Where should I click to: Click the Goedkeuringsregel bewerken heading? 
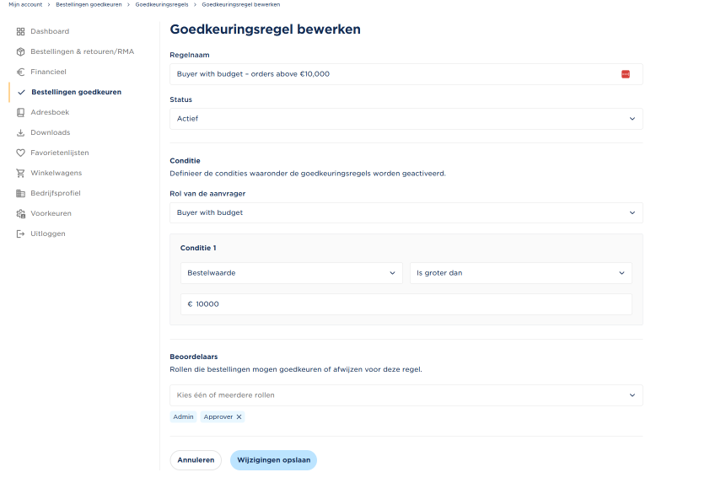coord(265,29)
